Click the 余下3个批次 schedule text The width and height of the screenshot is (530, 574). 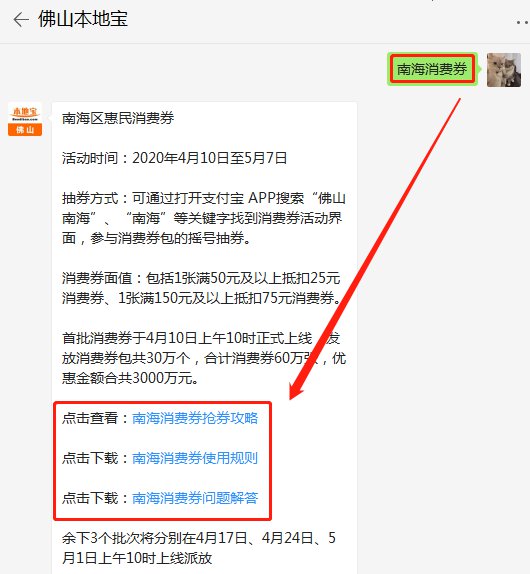[199, 548]
